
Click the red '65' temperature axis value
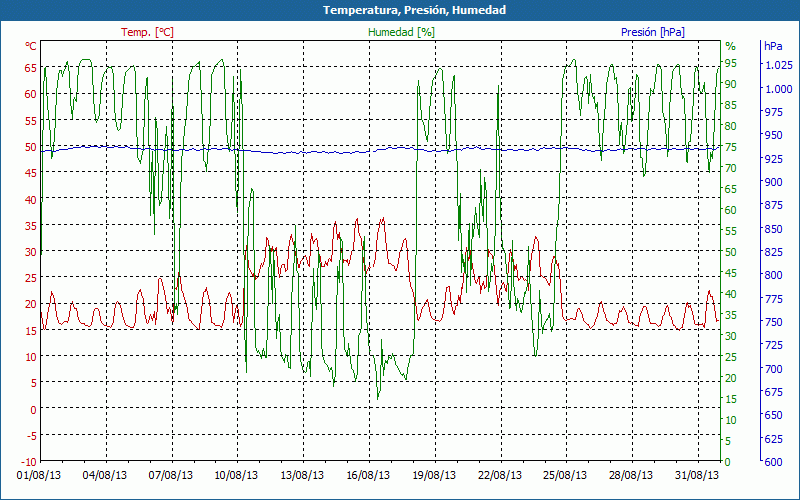tap(31, 68)
